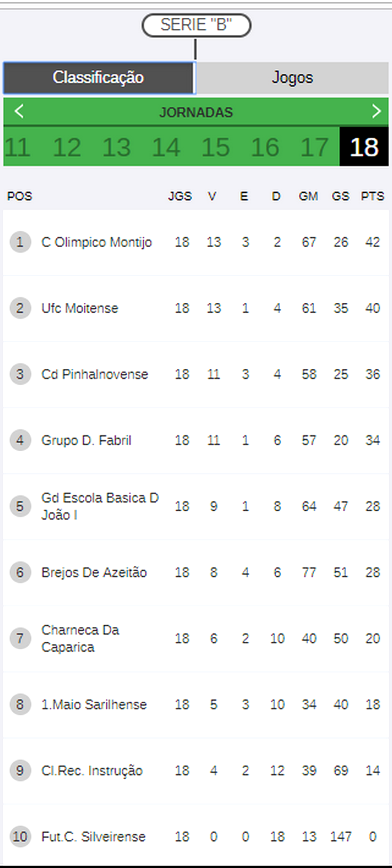Choose jornada 14
Image resolution: width=392 pixels, height=868 pixels.
[166, 147]
